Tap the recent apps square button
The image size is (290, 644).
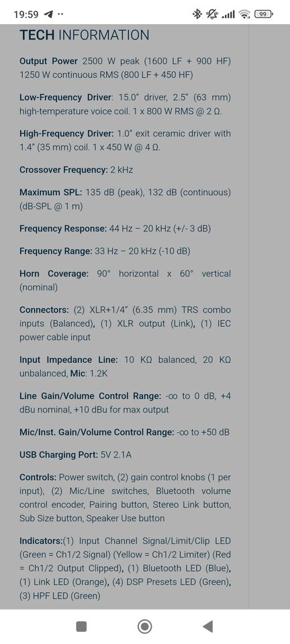81,627
